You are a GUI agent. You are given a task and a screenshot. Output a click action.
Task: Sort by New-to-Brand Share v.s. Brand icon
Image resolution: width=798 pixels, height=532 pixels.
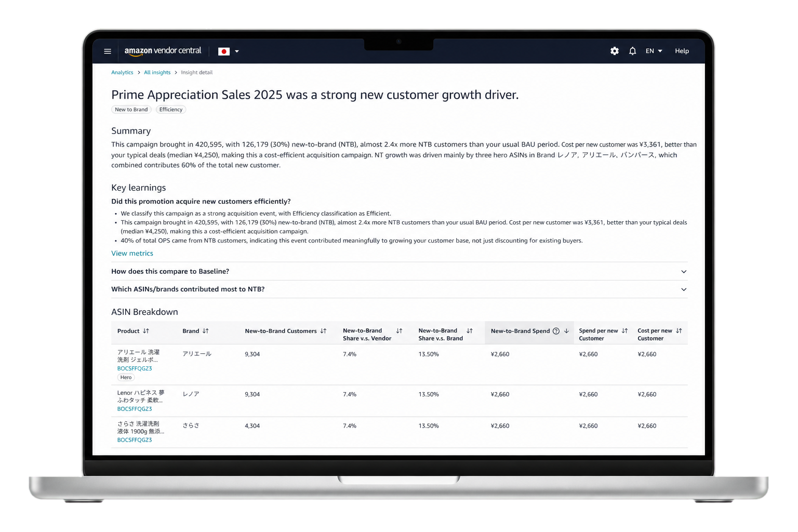tap(470, 331)
